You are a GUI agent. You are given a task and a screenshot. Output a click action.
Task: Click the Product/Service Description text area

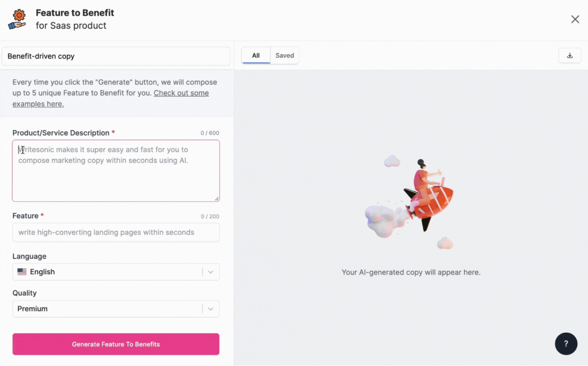point(116,171)
